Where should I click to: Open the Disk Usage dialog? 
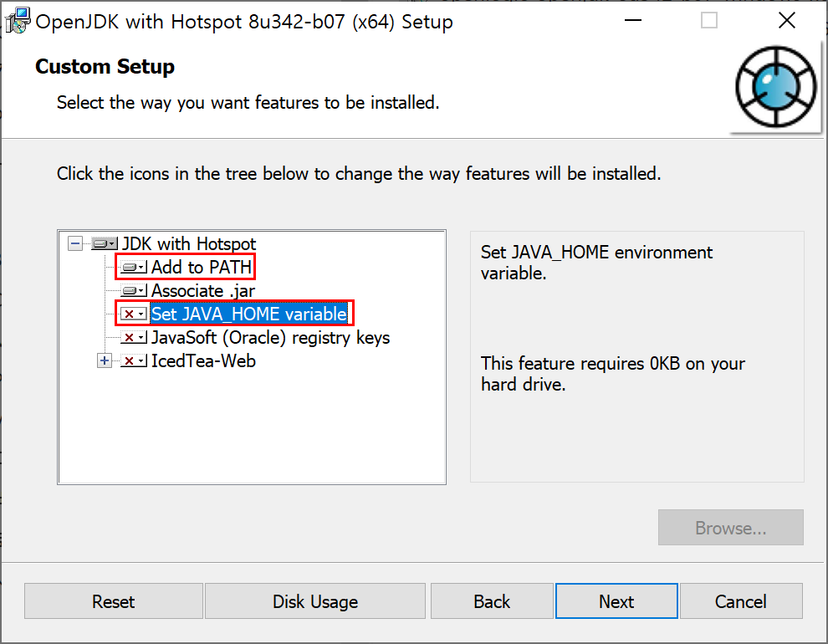pos(315,601)
